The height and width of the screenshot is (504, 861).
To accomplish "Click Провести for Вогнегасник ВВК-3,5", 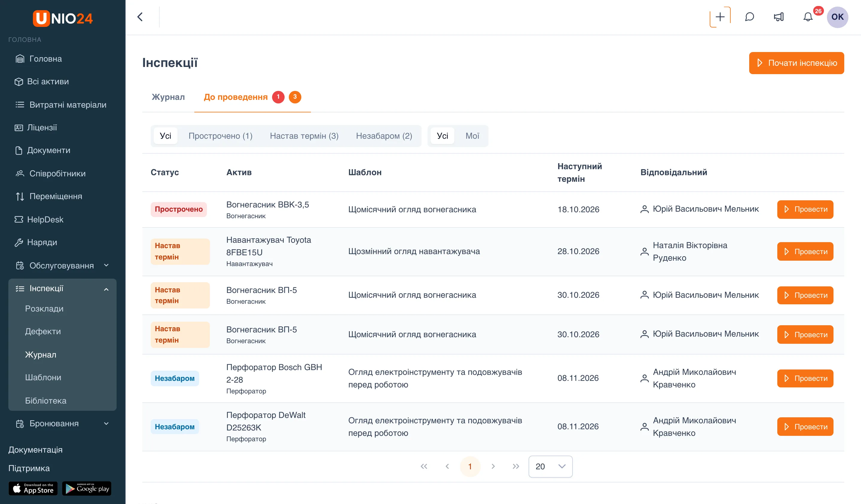I will [805, 209].
